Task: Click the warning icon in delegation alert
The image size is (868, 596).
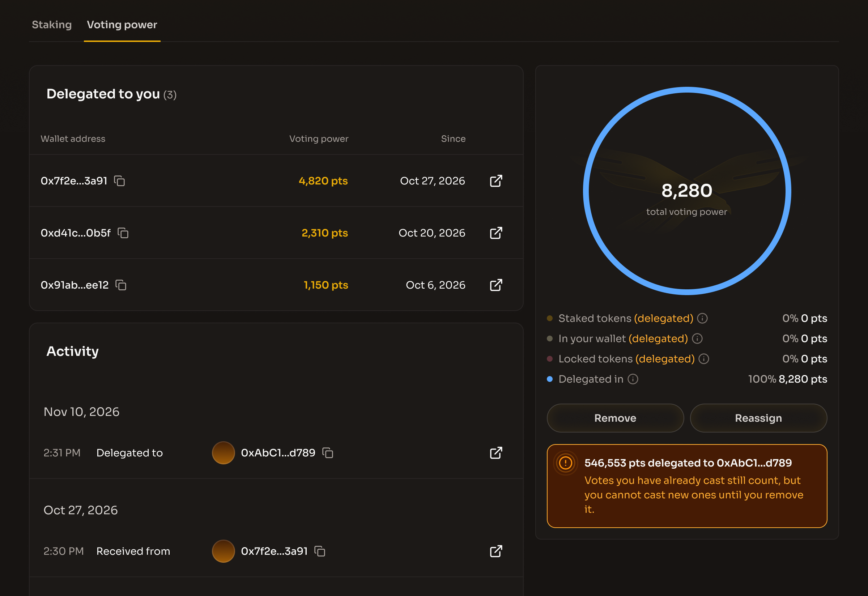Action: pyautogui.click(x=566, y=463)
